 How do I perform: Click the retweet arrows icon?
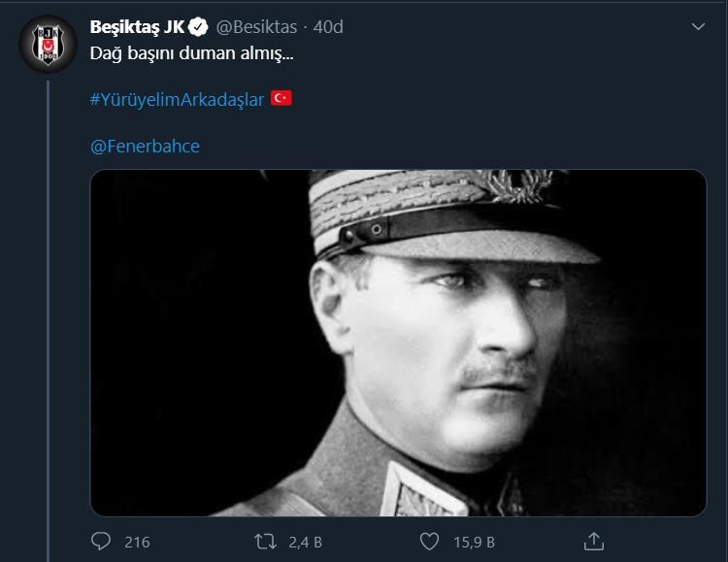[265, 541]
